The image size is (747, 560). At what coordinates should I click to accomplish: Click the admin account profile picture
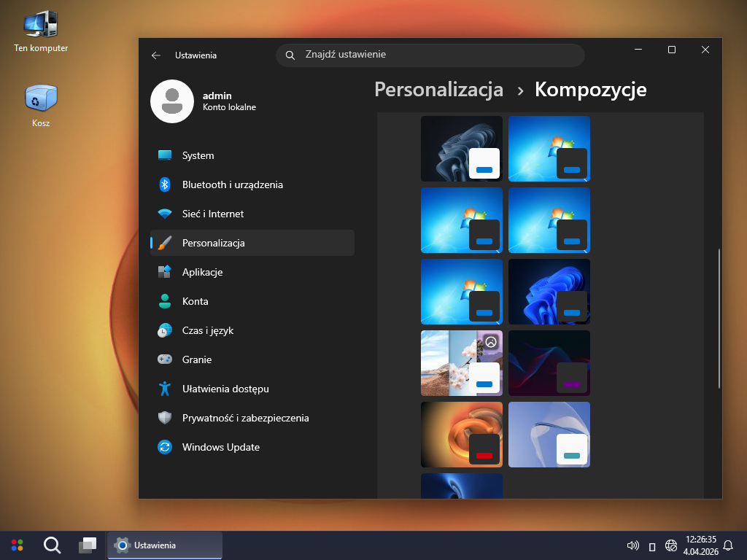pos(171,101)
